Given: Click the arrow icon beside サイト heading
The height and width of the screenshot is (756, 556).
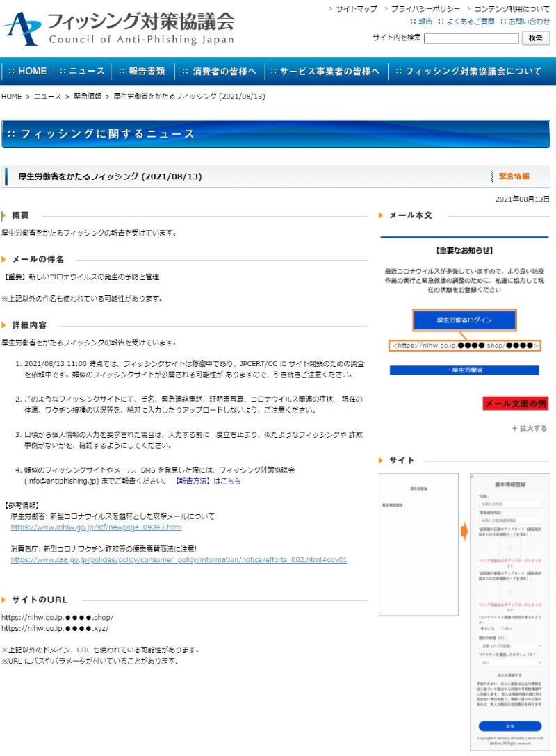Looking at the screenshot, I should [x=381, y=459].
